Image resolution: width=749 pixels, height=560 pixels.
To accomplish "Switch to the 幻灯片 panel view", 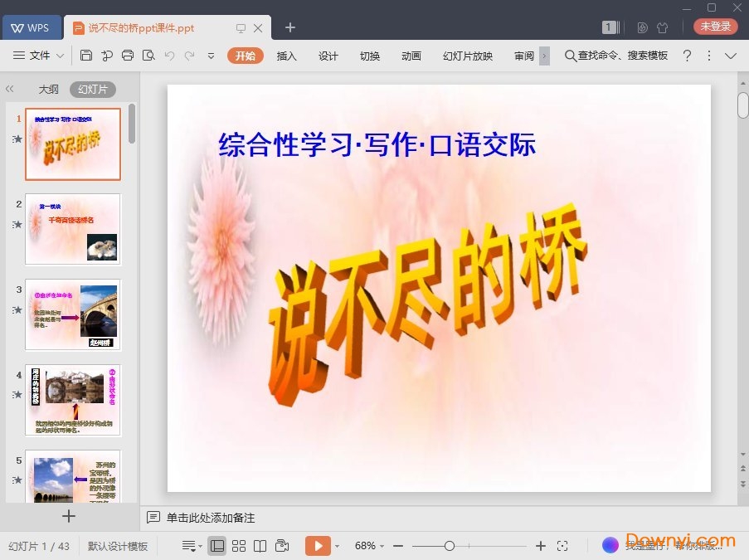I will tap(93, 89).
